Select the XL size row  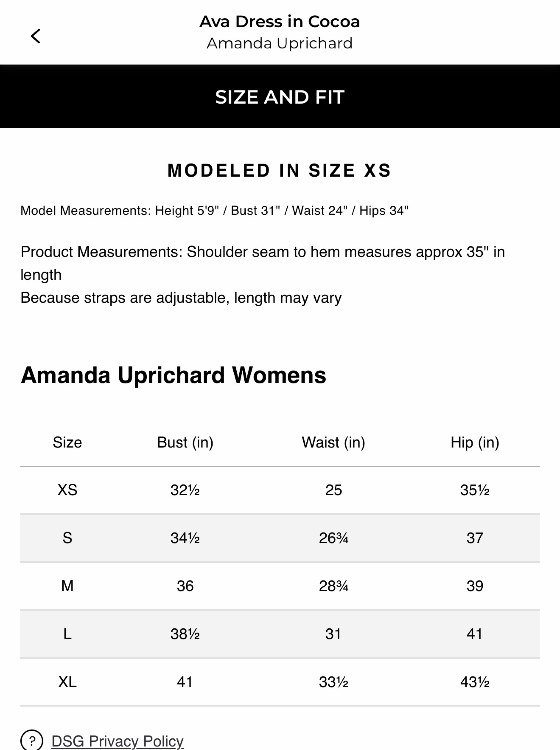tap(280, 682)
